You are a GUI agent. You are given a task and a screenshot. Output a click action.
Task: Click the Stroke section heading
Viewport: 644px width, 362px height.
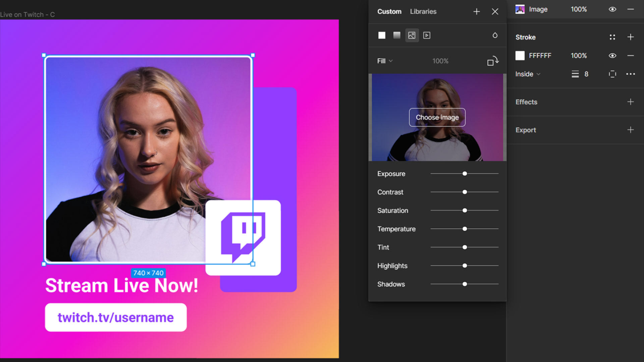coord(525,37)
